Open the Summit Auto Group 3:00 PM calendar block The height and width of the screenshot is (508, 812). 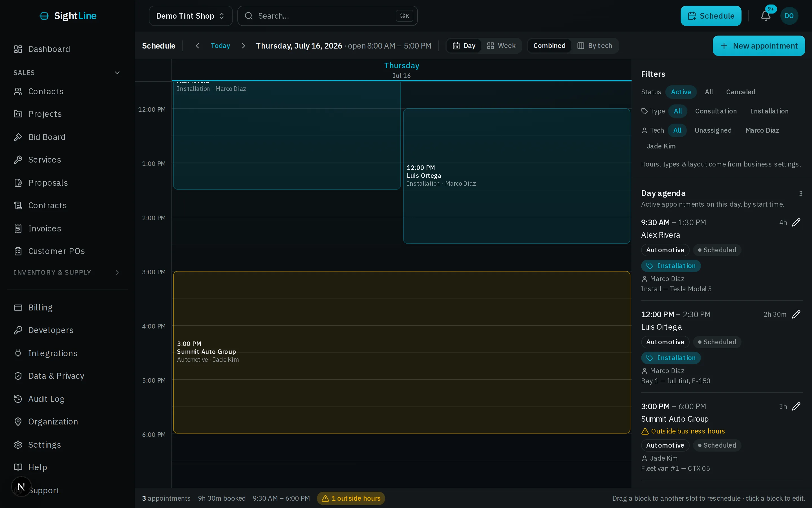click(401, 352)
